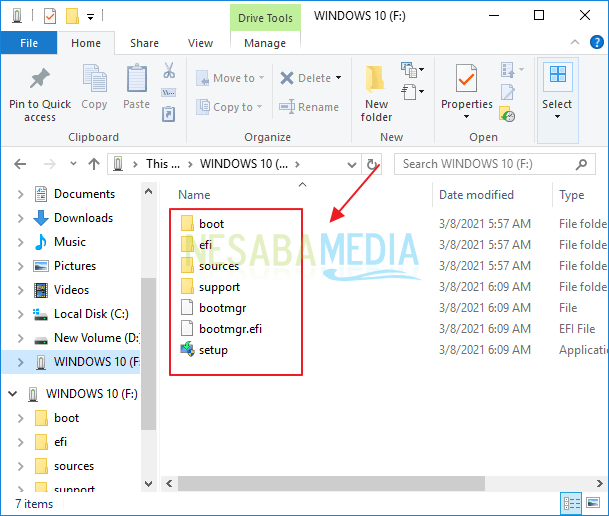Sort by Date modified column header
609x516 pixels.
[476, 195]
